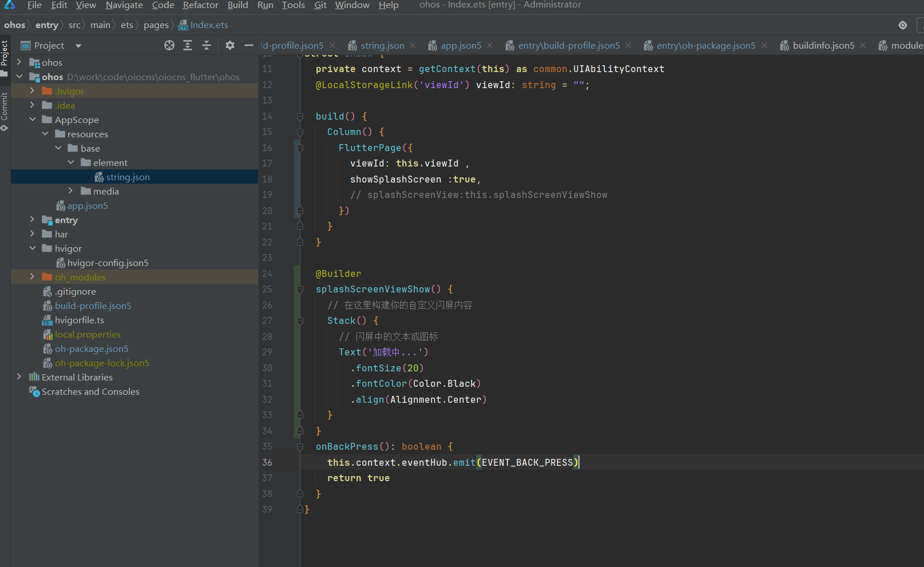The image size is (924, 567).
Task: Click 'main' in the breadcrumb path
Action: [100, 25]
